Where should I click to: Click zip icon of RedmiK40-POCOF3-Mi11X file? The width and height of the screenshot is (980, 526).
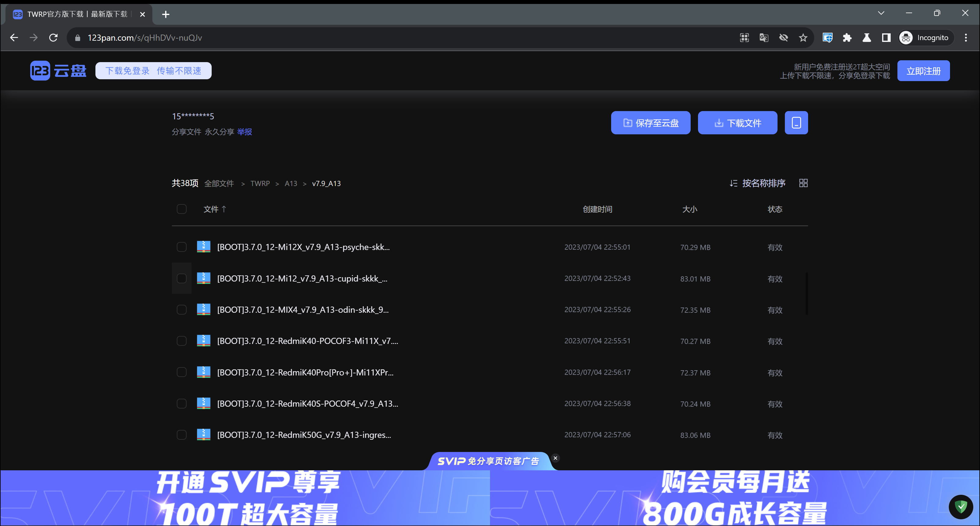point(203,341)
